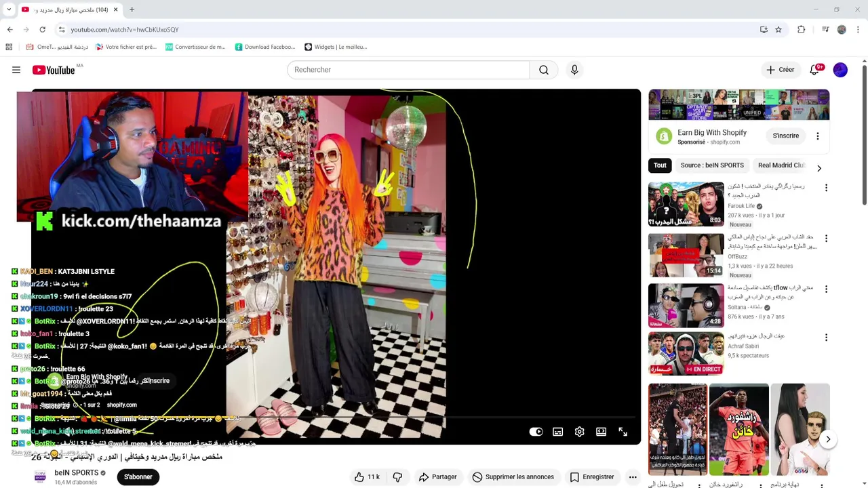Select the Source : beIN SPORTS chip
The image size is (868, 488).
[712, 165]
